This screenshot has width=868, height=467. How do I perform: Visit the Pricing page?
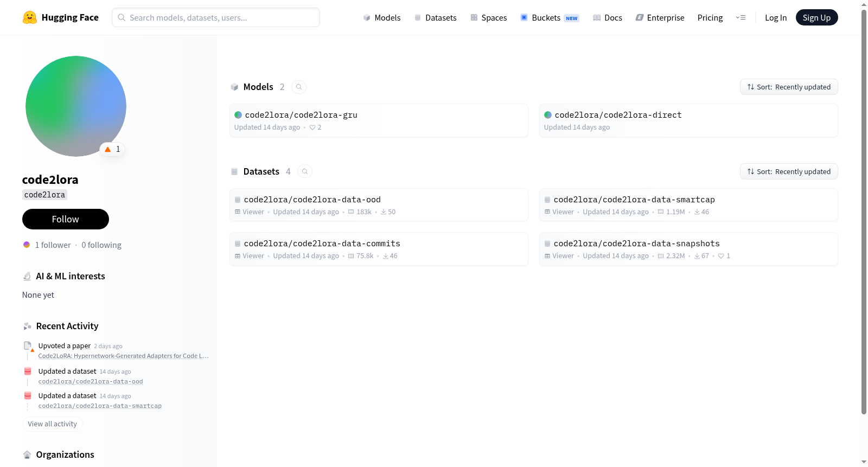pos(710,17)
